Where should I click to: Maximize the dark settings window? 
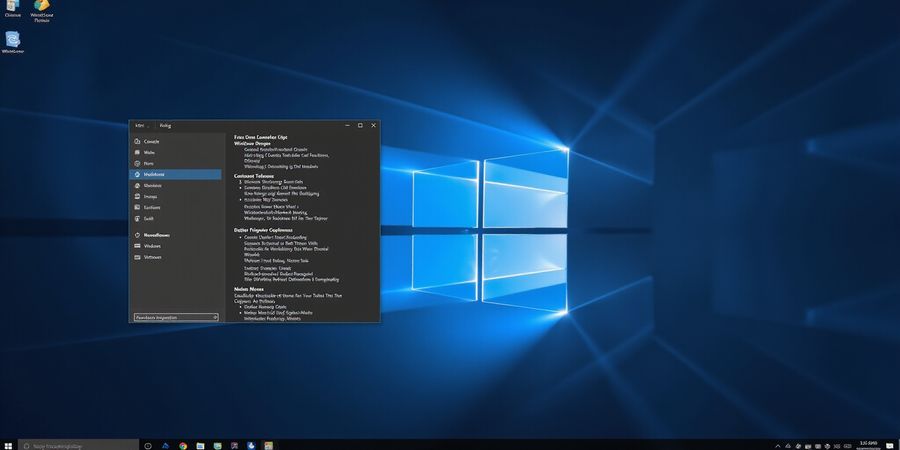tap(360, 125)
